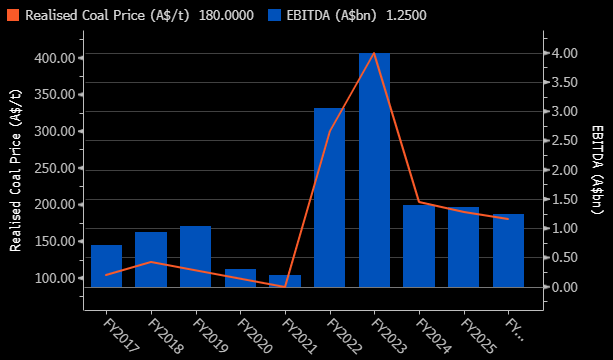Click the FY2025 EBITDA bar

464,247
